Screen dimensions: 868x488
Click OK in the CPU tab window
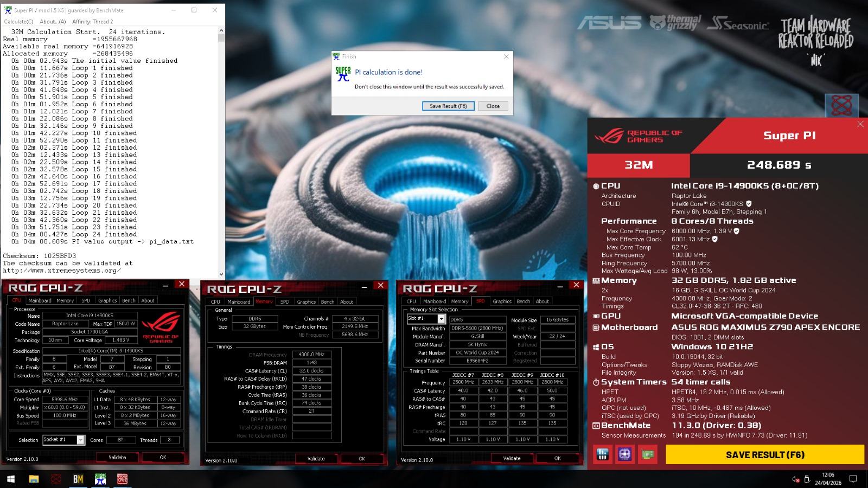point(163,457)
